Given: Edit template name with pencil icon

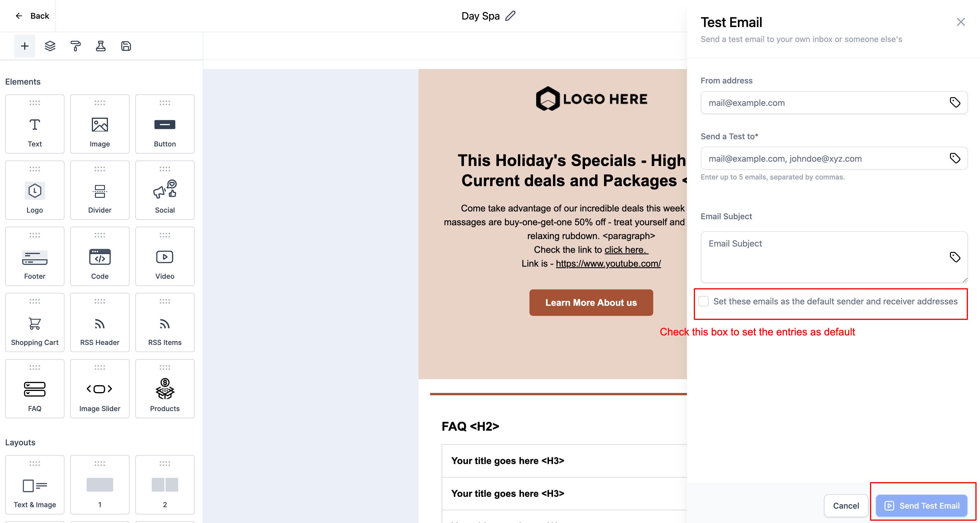Looking at the screenshot, I should pyautogui.click(x=510, y=16).
